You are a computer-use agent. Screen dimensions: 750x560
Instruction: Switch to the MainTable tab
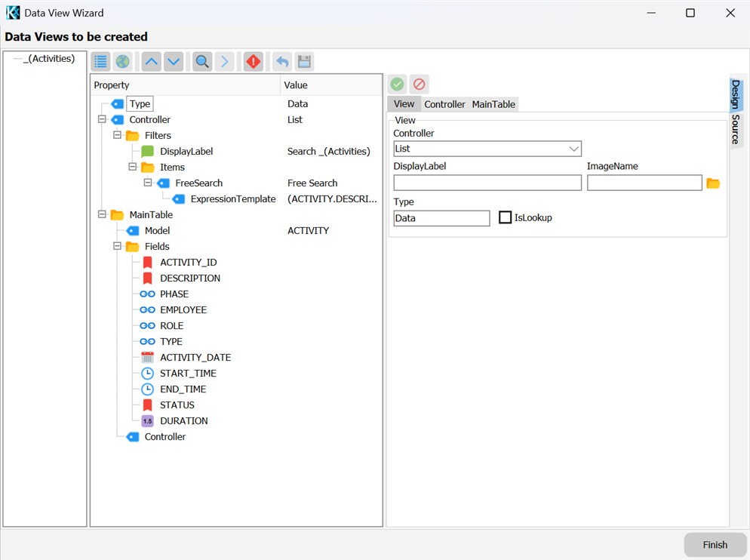pos(493,104)
